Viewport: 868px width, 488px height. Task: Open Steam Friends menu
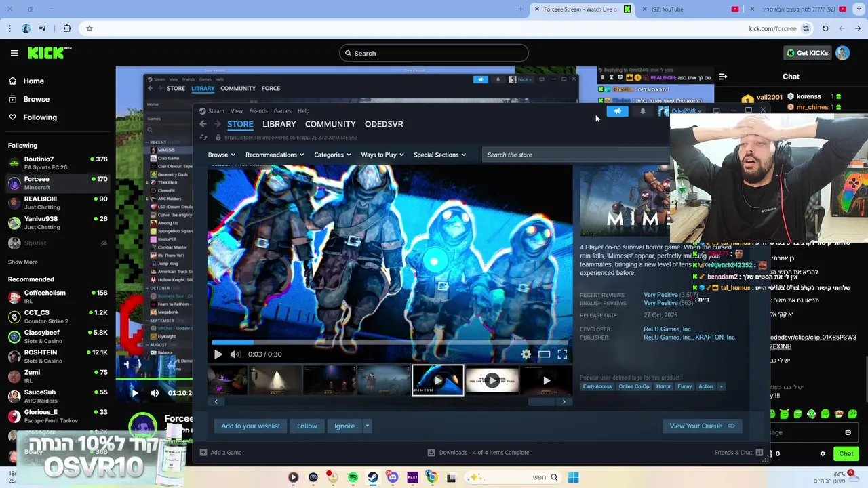point(258,111)
